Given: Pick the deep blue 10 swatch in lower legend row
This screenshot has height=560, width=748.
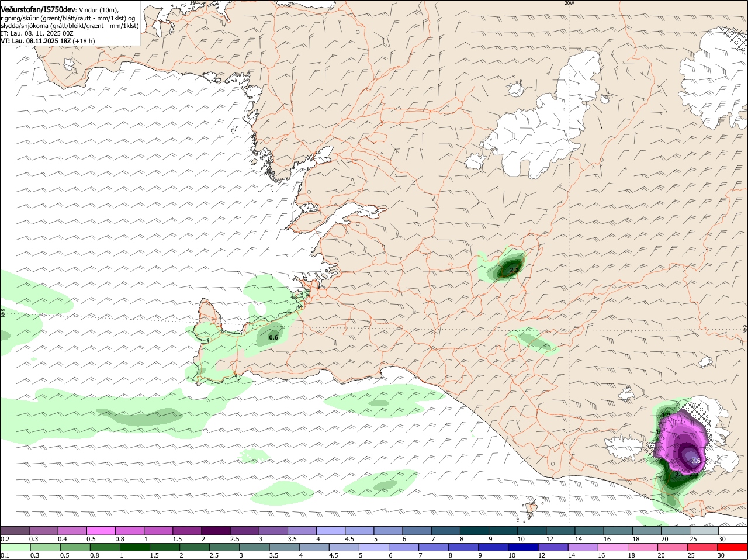Looking at the screenshot, I should tap(524, 547).
